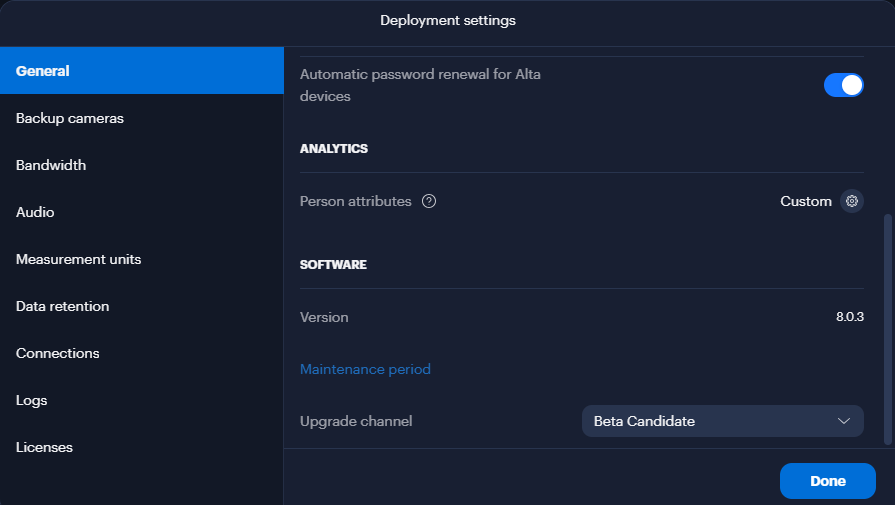Click the SOFTWARE section heading
Image resolution: width=895 pixels, height=505 pixels.
pos(333,265)
